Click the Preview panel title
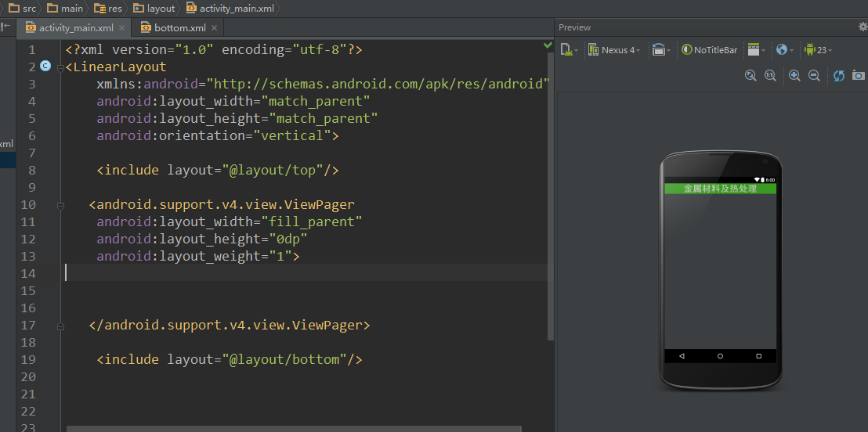868x432 pixels. tap(574, 27)
